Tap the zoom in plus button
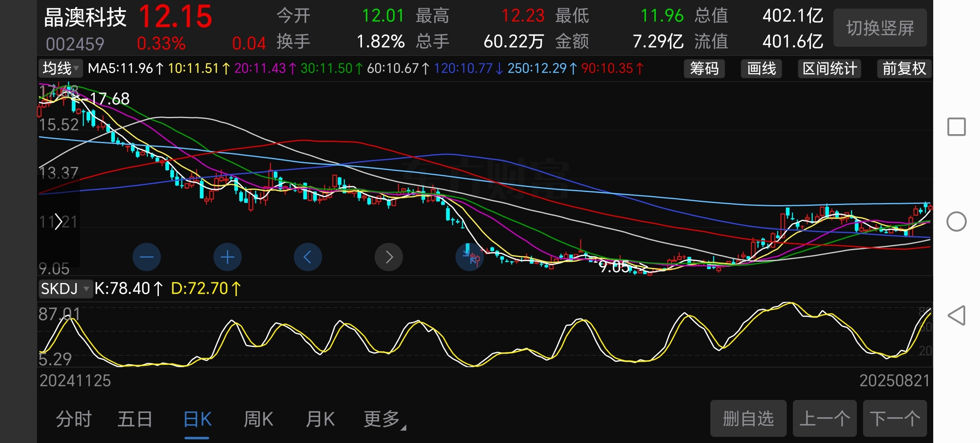The height and width of the screenshot is (443, 980). 227,257
